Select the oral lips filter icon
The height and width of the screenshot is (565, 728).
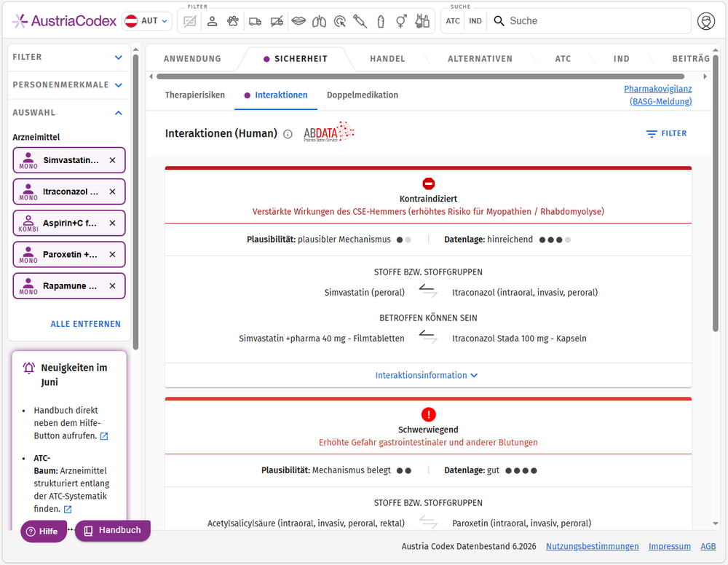click(298, 21)
